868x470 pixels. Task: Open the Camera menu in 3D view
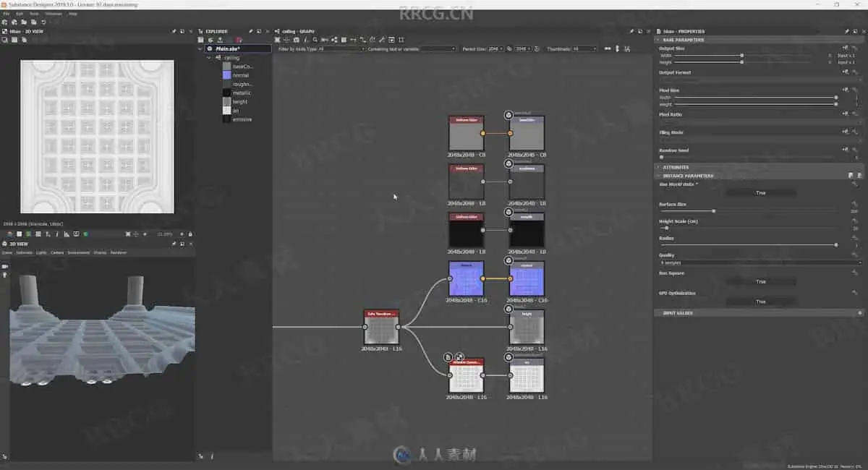[57, 252]
